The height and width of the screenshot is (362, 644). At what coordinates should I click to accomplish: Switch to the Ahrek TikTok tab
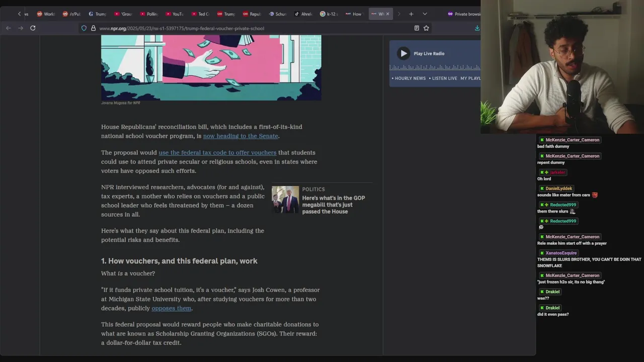303,14
